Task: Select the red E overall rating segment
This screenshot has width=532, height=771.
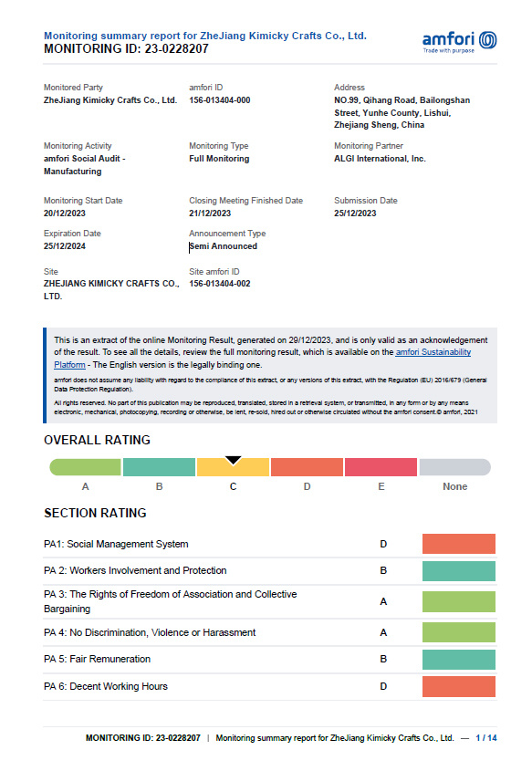Action: [x=381, y=467]
